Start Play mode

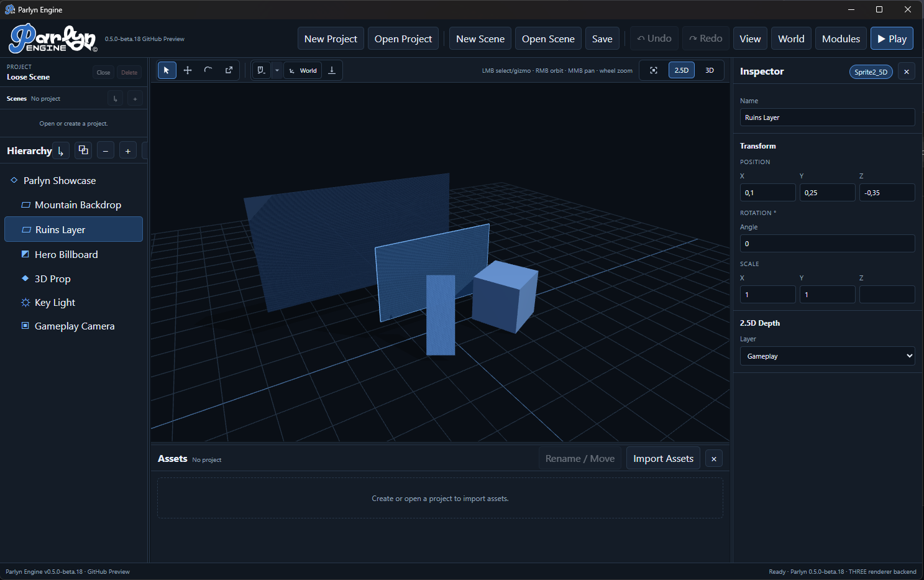pyautogui.click(x=892, y=39)
